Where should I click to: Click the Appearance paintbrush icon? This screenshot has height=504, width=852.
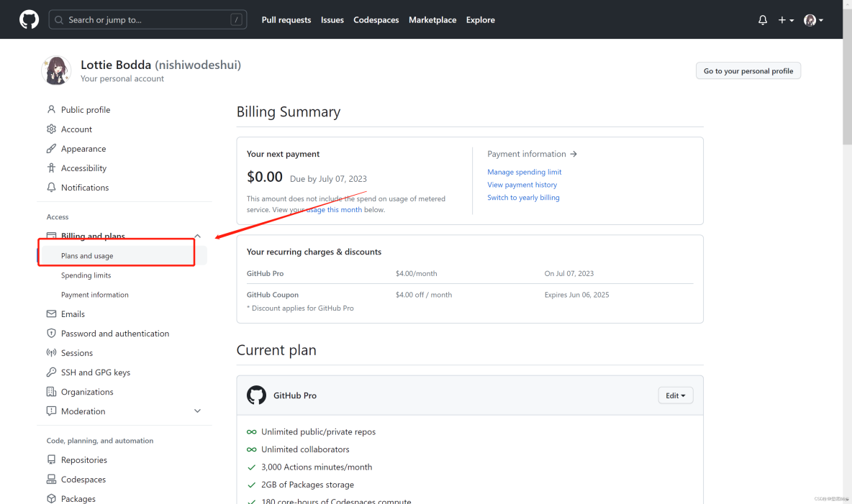pyautogui.click(x=51, y=149)
